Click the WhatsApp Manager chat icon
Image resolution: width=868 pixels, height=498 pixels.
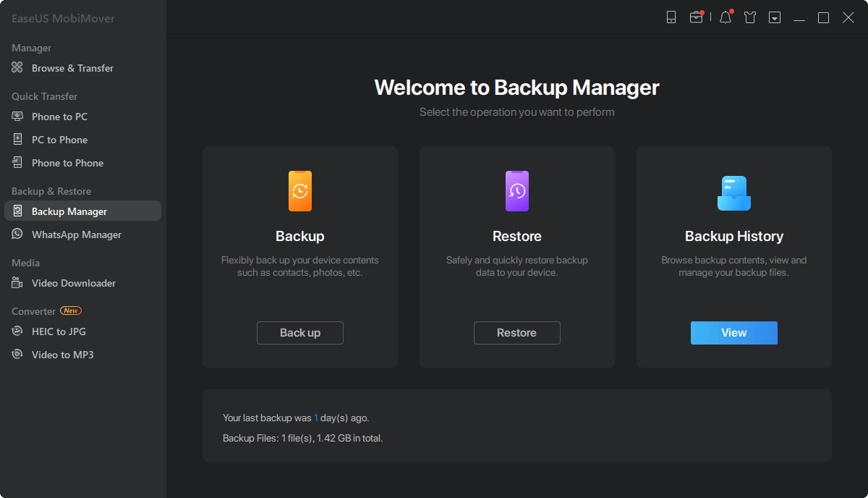(17, 235)
